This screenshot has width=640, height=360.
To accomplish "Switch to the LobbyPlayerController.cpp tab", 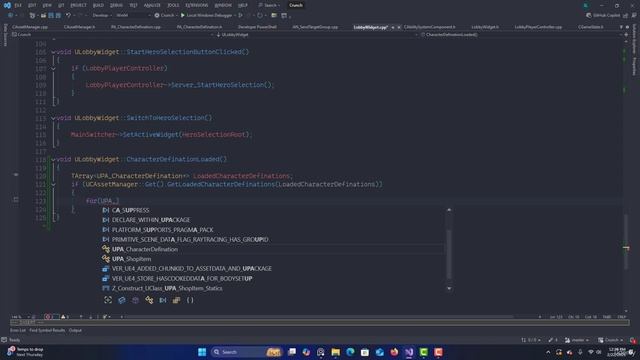I will point(538,27).
